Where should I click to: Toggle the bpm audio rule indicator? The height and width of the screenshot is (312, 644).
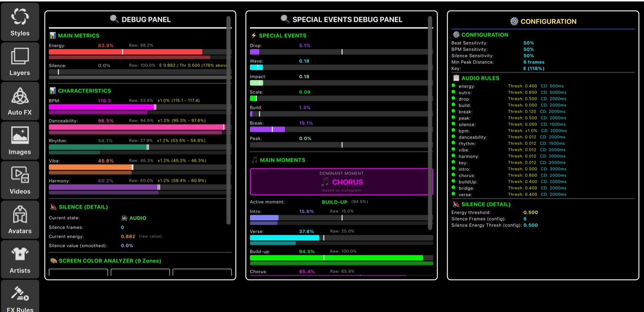coord(454,130)
